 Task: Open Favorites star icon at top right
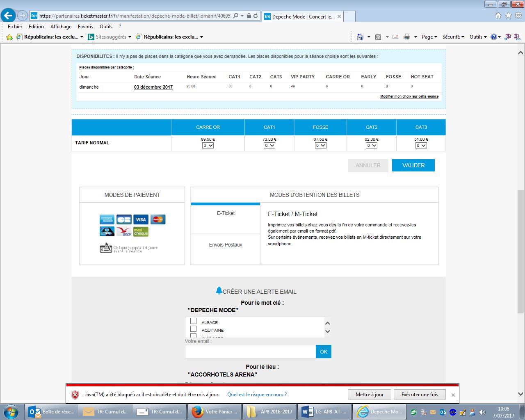click(x=508, y=16)
